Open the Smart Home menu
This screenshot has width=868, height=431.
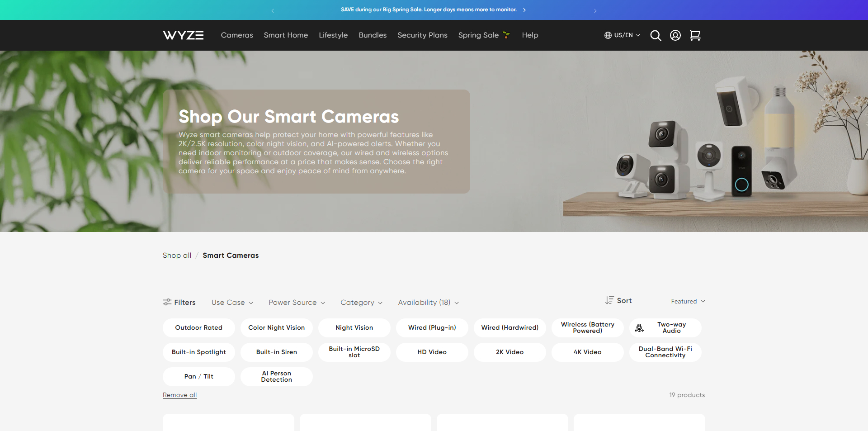(286, 35)
